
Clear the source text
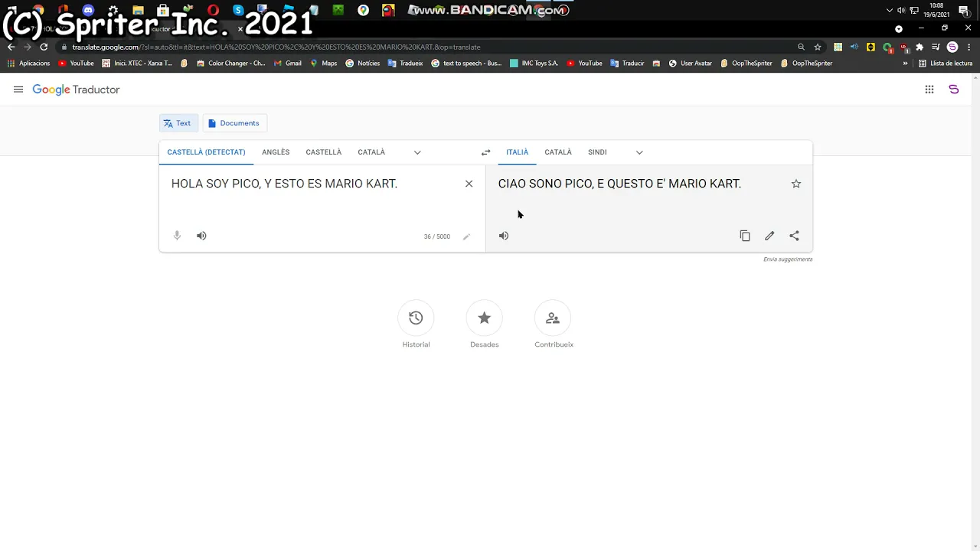469,184
